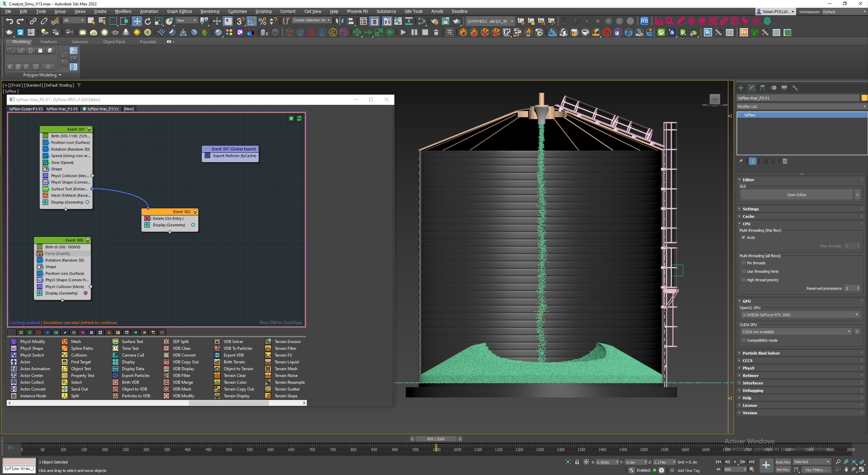This screenshot has width=868, height=475.
Task: Click Toggle Auto Key mode
Action: tap(783, 462)
